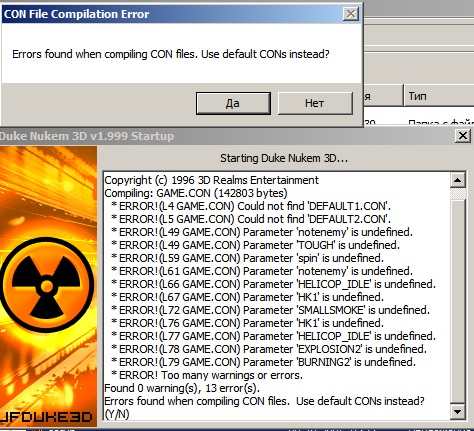The image size is (474, 431).
Task: Select the L59 'spin' is undefined error
Action: click(247, 258)
